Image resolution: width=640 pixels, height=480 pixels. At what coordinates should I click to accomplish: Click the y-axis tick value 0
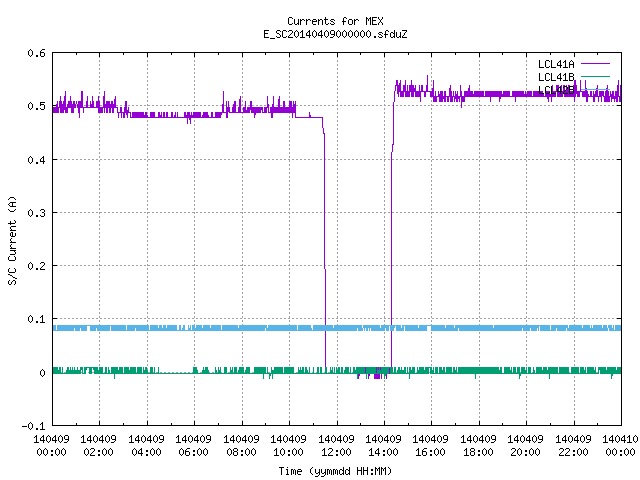click(x=42, y=373)
